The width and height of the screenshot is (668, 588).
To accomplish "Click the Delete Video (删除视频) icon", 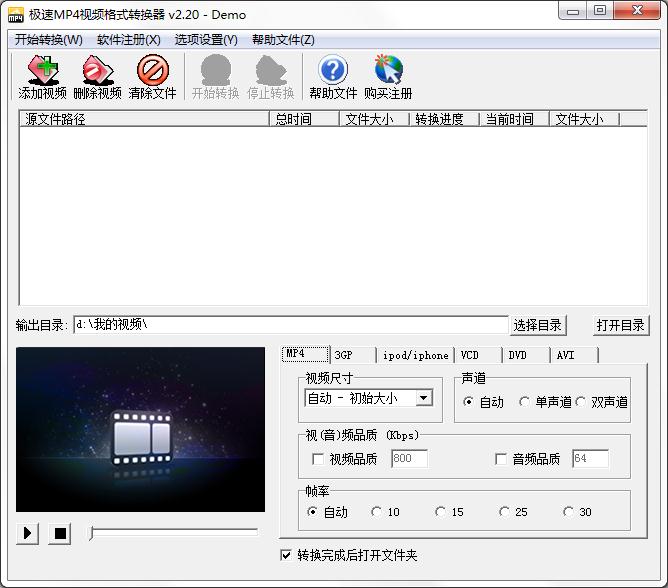I will point(98,69).
